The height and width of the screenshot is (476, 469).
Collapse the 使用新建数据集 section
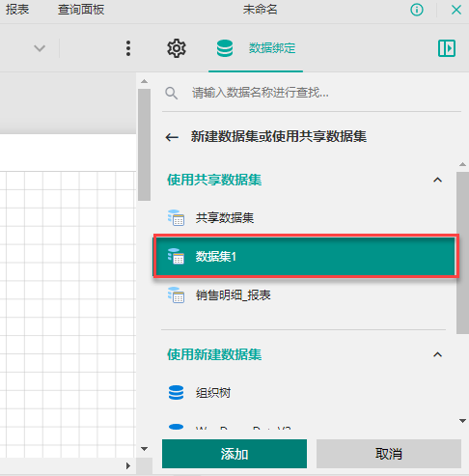click(x=437, y=354)
